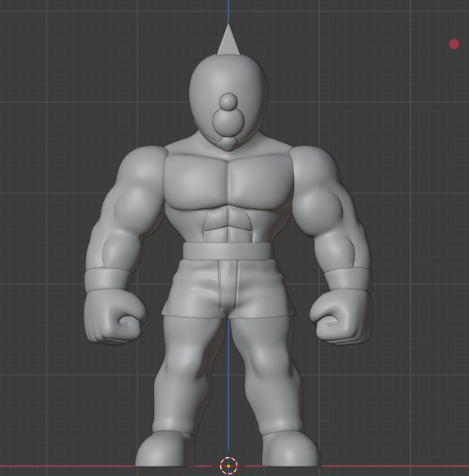Click the red axis dot of the navigation gizmo

453,44
